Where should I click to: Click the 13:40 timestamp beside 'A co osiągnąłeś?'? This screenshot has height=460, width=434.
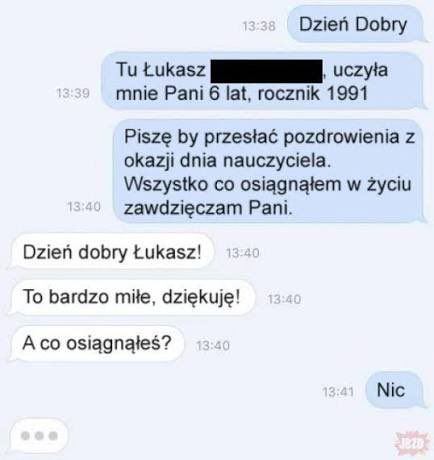(x=213, y=346)
